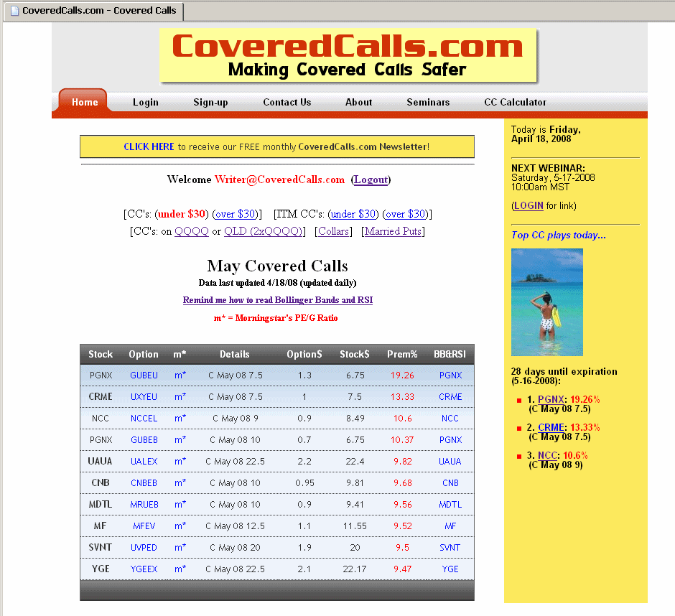Click the Prem% column header
This screenshot has width=675, height=616.
point(402,354)
